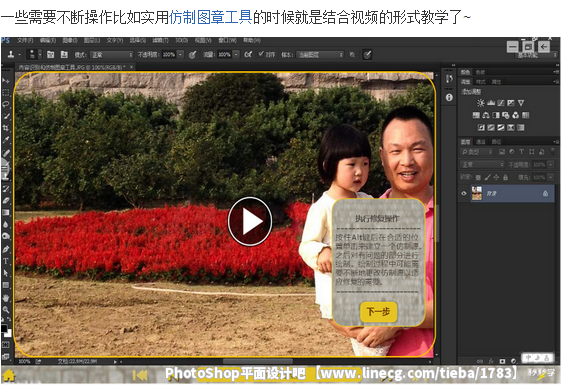The width and height of the screenshot is (573, 392).
Task: Select the Hand tool in toolbox
Action: pyautogui.click(x=6, y=298)
